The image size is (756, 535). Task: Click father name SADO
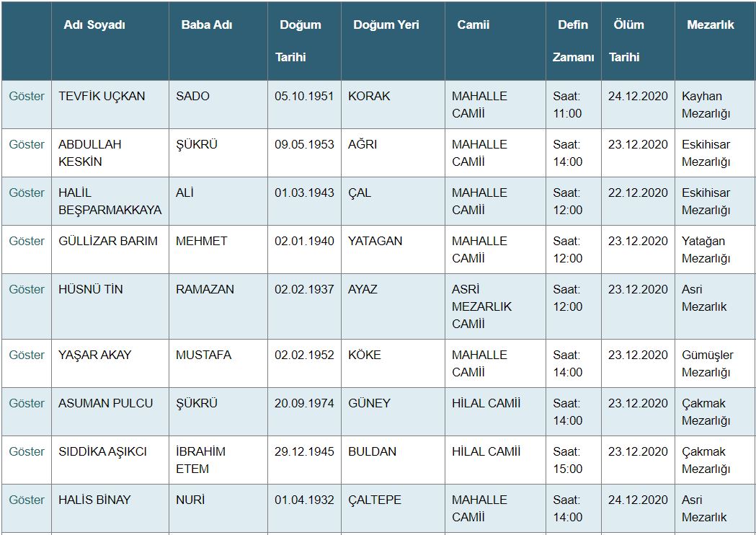tap(192, 96)
